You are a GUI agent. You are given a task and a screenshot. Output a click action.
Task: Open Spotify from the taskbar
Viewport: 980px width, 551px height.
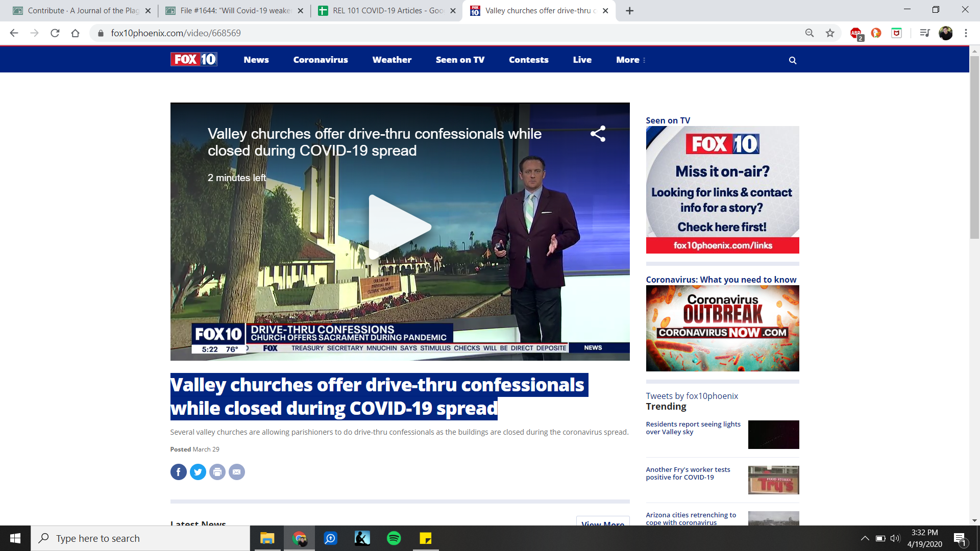pos(394,538)
